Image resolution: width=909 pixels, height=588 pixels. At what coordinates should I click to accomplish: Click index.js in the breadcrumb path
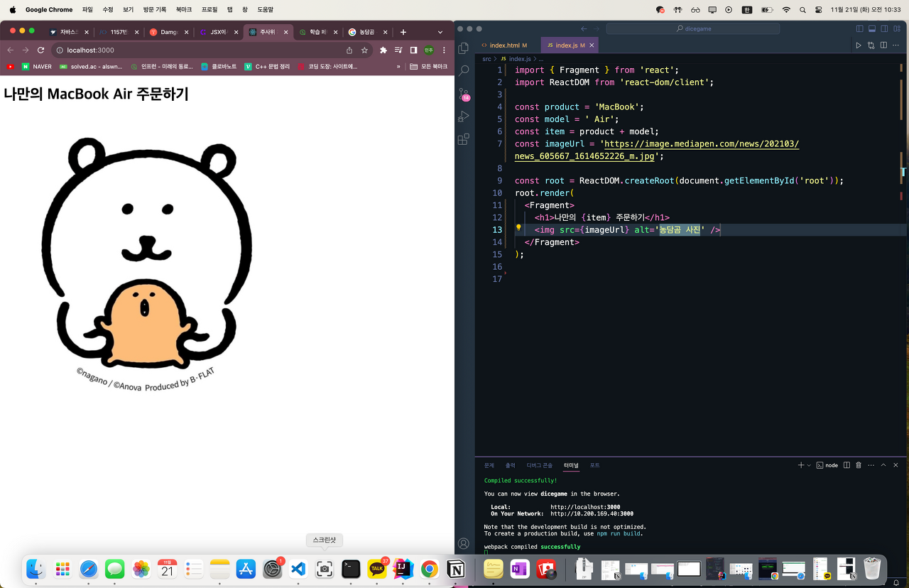520,59
